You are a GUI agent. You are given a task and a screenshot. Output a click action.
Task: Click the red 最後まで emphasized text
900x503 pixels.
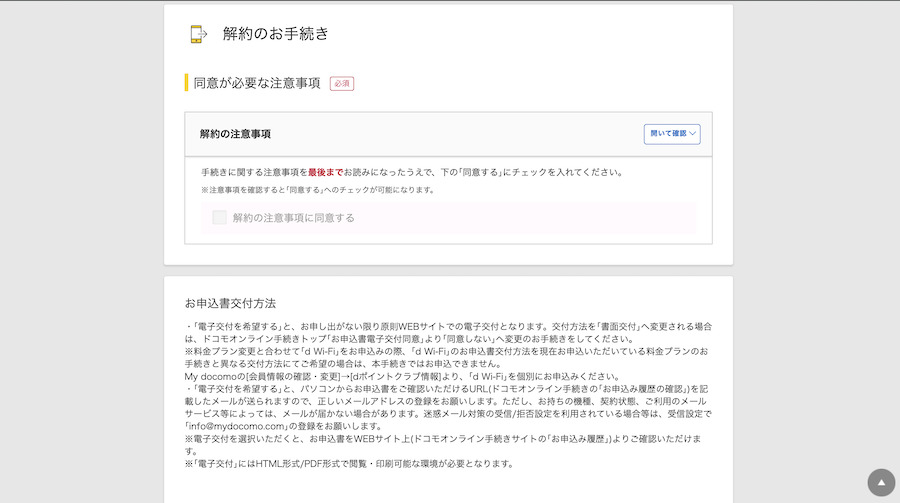(325, 172)
